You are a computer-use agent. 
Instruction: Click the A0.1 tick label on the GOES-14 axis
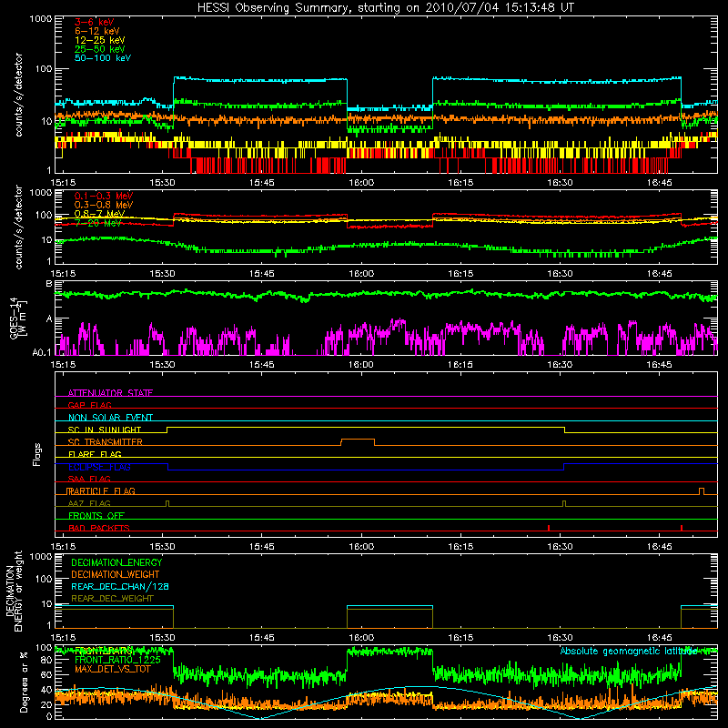tap(41, 353)
